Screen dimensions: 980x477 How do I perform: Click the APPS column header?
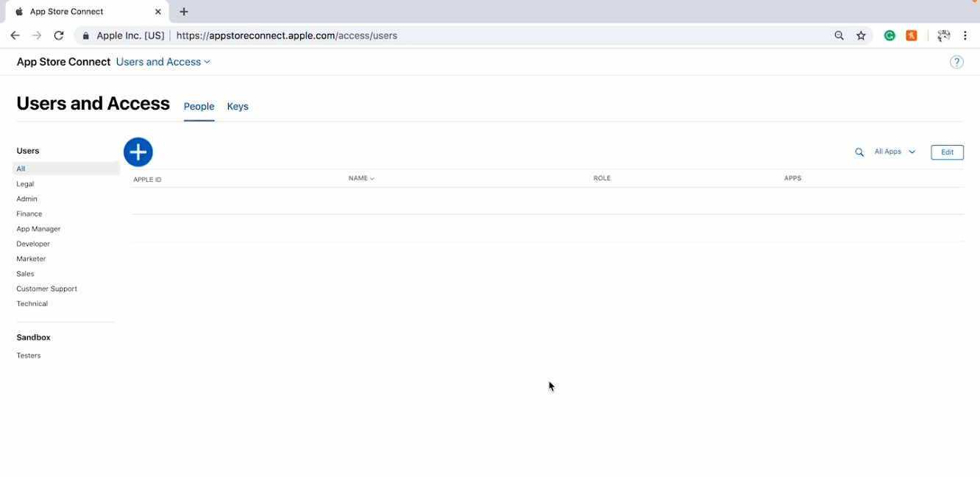tap(792, 178)
